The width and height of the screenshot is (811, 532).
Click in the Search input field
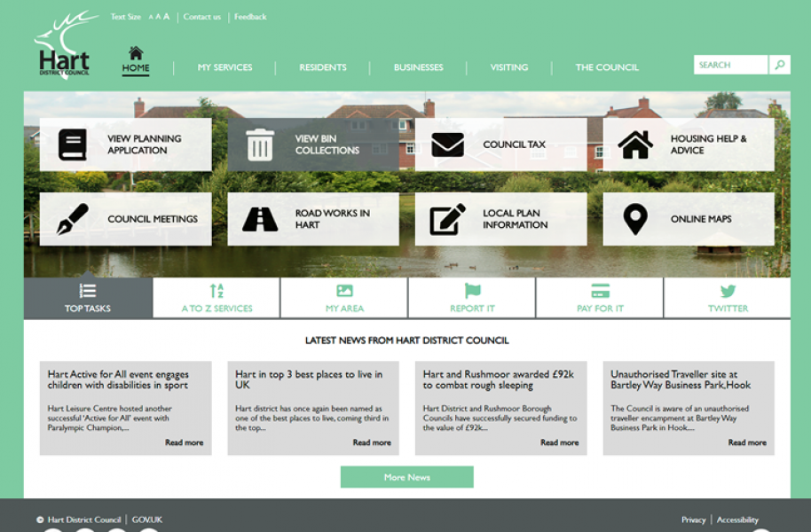point(731,65)
